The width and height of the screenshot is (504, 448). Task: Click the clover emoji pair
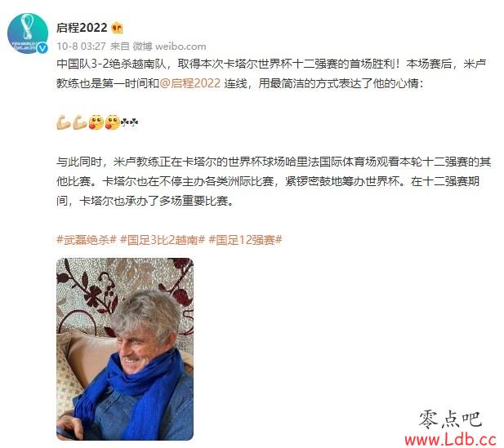[129, 122]
